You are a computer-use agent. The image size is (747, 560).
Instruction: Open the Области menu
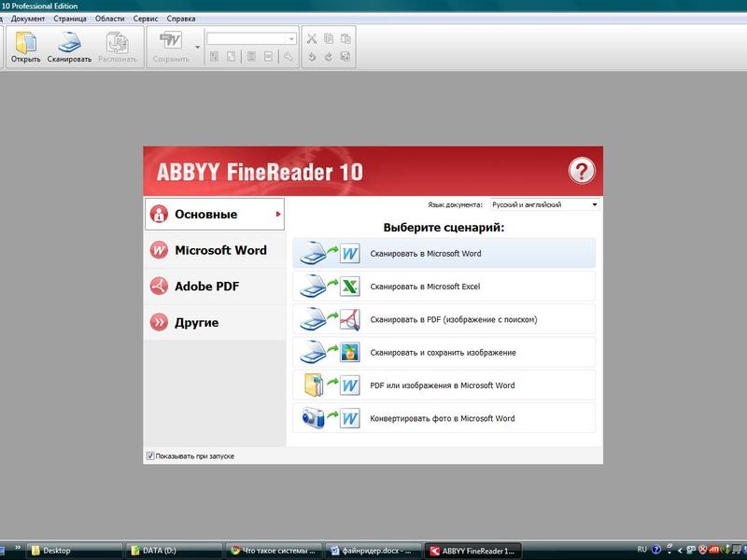click(109, 19)
